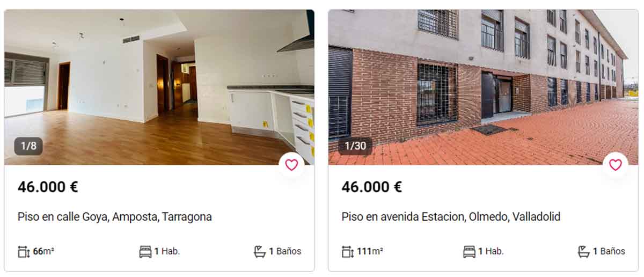Screen dimensions: 644x277
Task: Open the Olmedo brick building photo
Action: (x=484, y=87)
